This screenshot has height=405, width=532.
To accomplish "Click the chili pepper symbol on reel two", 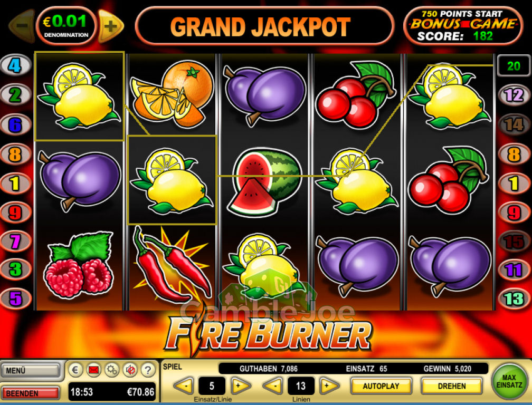I will [x=172, y=266].
